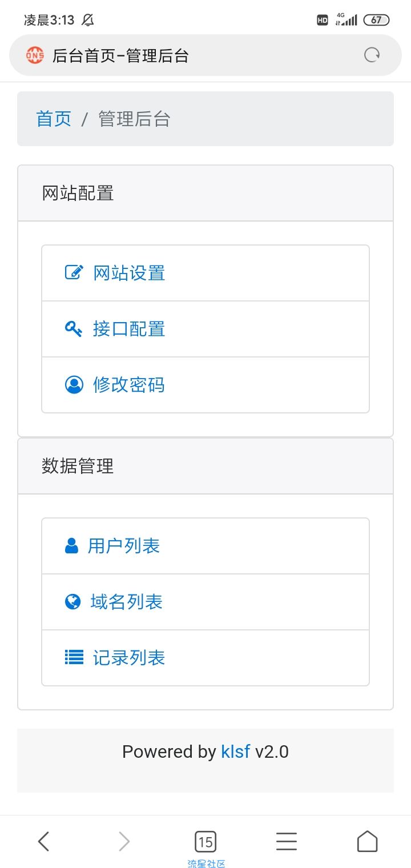Click the user circle icon beside 修改密码
The image size is (411, 868).
tap(74, 384)
